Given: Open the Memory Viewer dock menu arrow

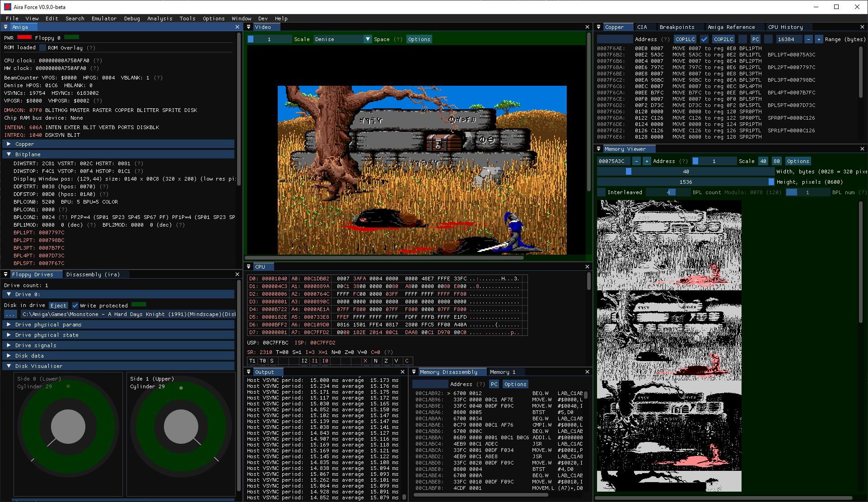Looking at the screenshot, I should click(x=599, y=149).
